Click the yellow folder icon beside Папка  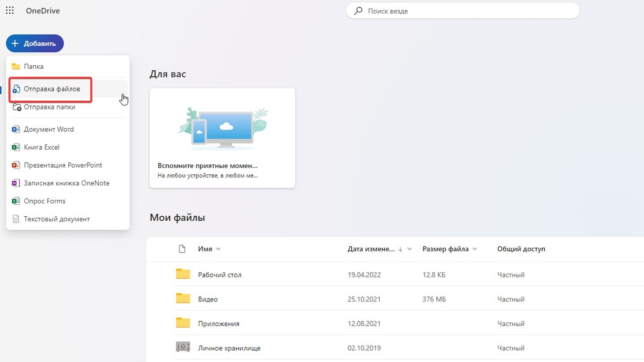click(x=16, y=66)
